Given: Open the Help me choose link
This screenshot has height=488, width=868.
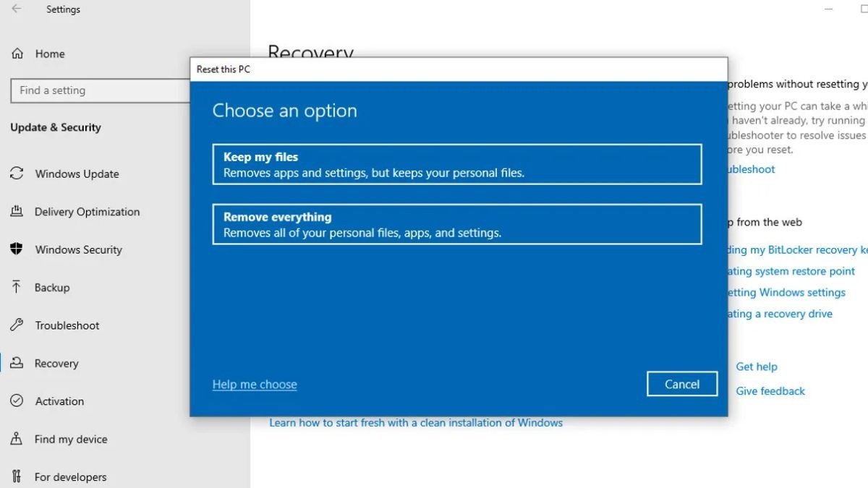Looking at the screenshot, I should [255, 385].
